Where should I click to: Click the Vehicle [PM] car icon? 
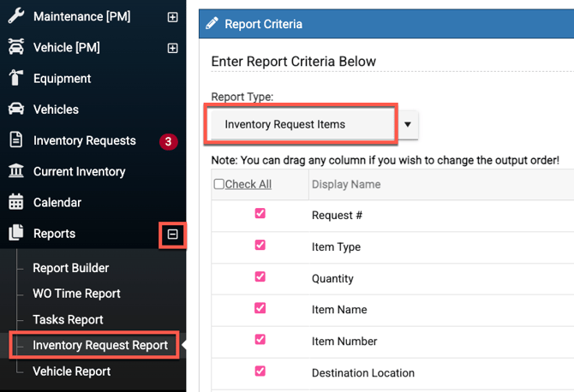(x=15, y=48)
